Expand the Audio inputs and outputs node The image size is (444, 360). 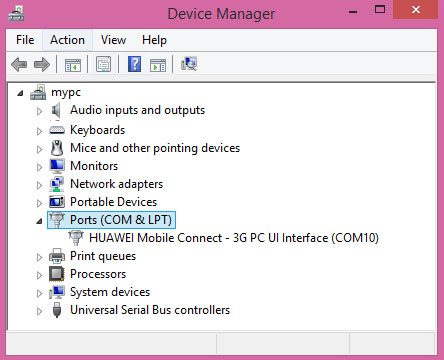point(39,111)
